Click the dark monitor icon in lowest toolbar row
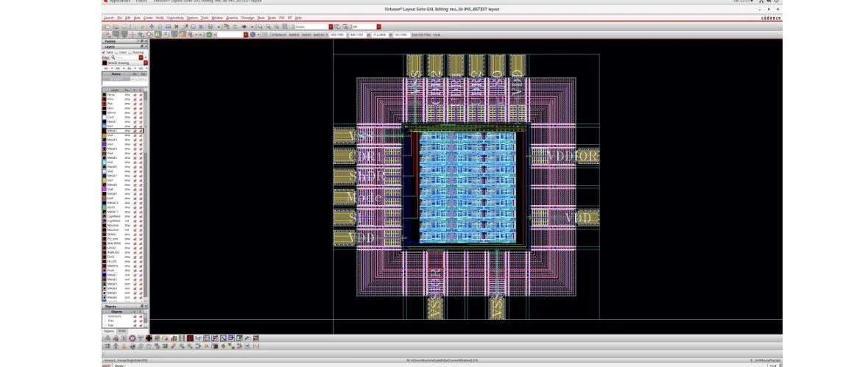 [215, 346]
